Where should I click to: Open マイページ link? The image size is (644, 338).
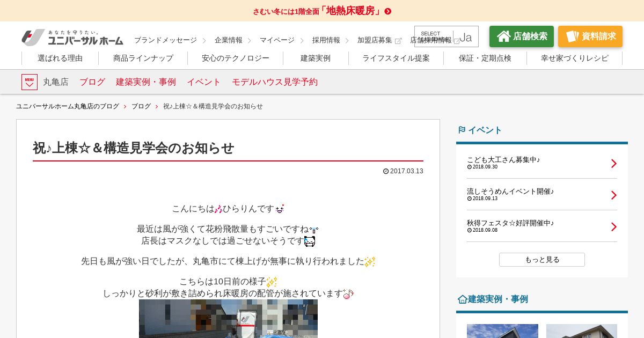point(277,40)
